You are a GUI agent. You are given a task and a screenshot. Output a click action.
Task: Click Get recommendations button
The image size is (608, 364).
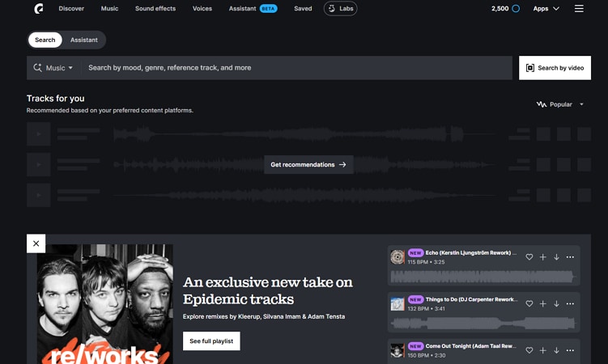(308, 164)
